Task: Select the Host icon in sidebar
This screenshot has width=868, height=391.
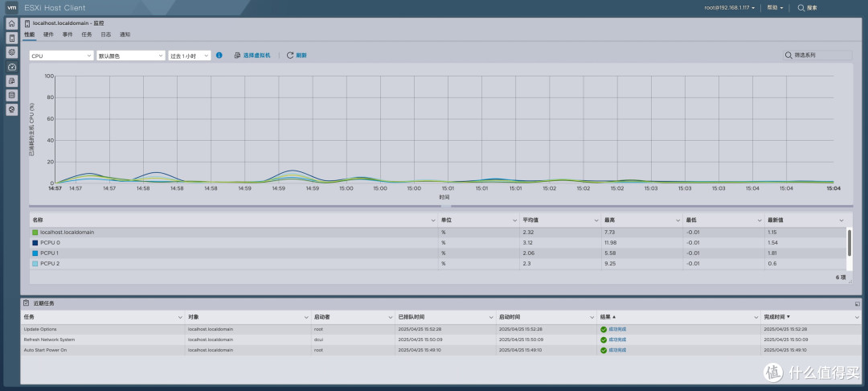Action: (x=11, y=38)
